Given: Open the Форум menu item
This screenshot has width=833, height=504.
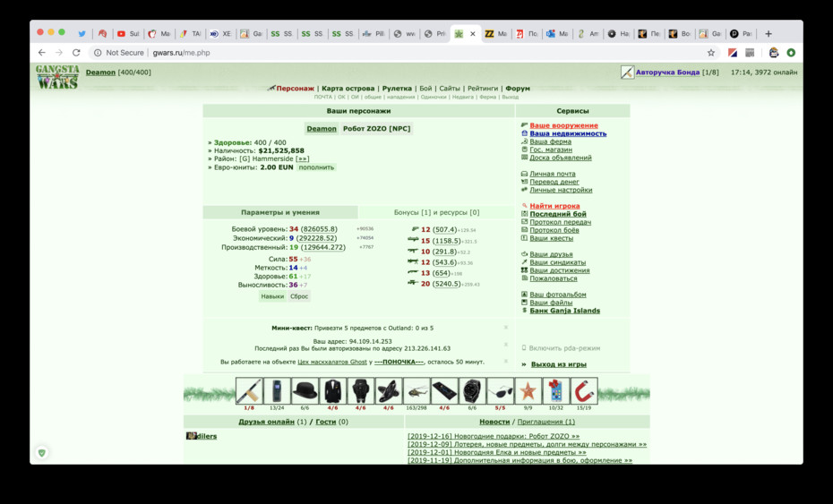Looking at the screenshot, I should (x=518, y=88).
